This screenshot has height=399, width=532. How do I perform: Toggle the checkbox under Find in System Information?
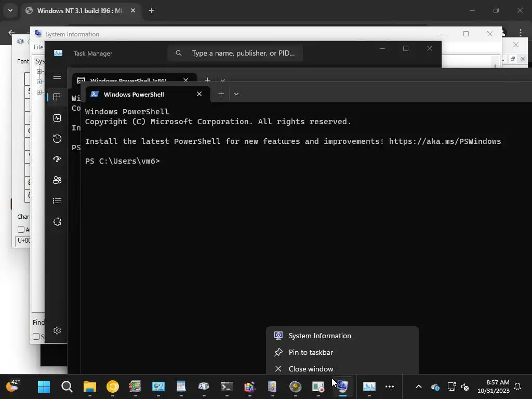coord(36,337)
